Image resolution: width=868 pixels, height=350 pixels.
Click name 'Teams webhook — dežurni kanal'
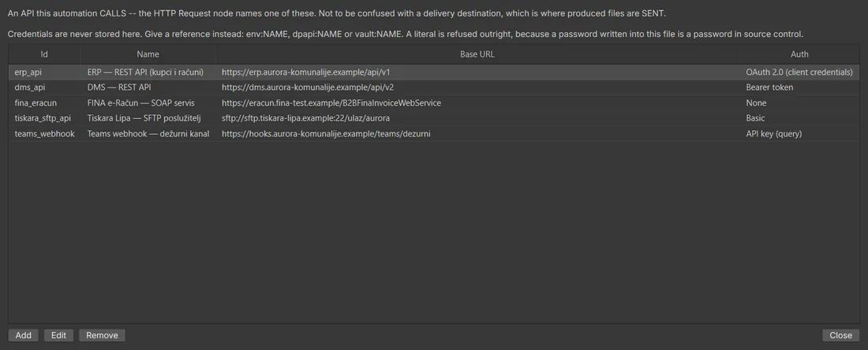point(148,134)
